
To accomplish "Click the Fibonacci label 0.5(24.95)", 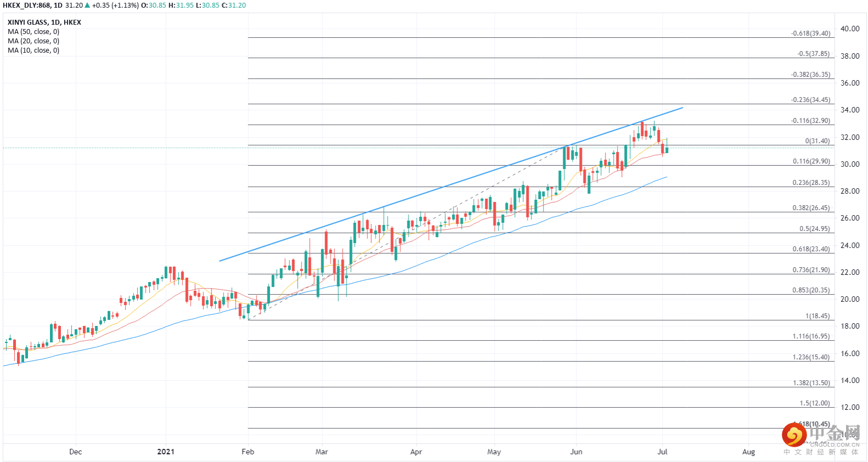I will click(815, 229).
